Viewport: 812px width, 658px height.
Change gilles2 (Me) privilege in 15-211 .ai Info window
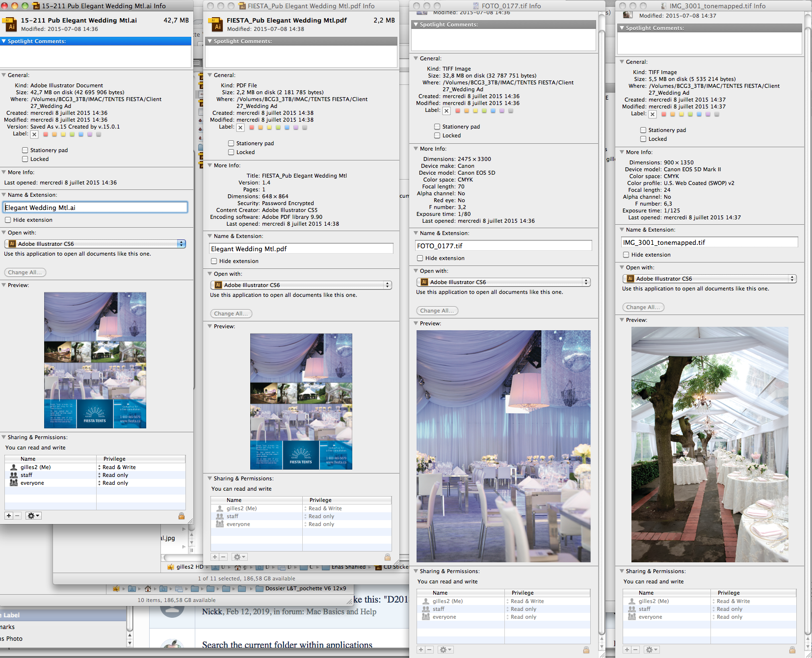point(118,467)
